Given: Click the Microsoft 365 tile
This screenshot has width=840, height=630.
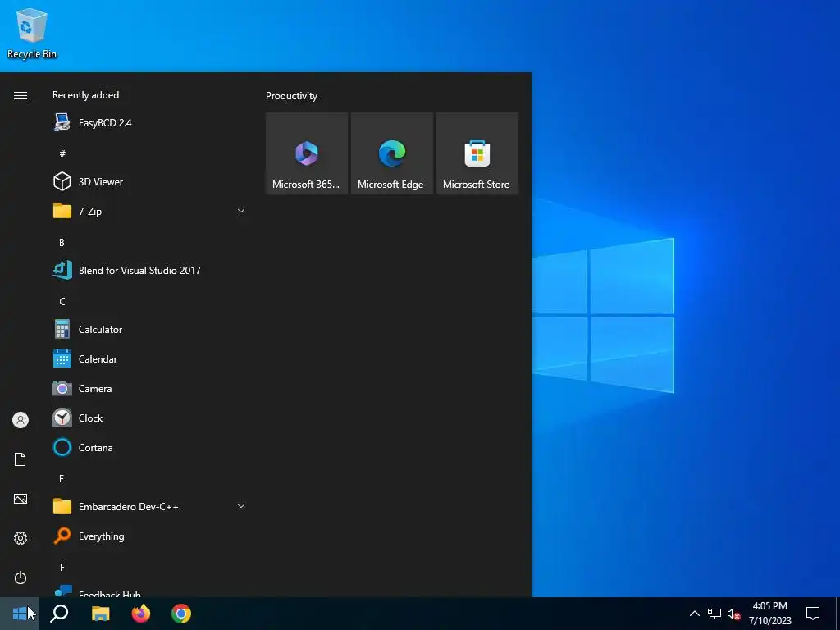Looking at the screenshot, I should [307, 153].
